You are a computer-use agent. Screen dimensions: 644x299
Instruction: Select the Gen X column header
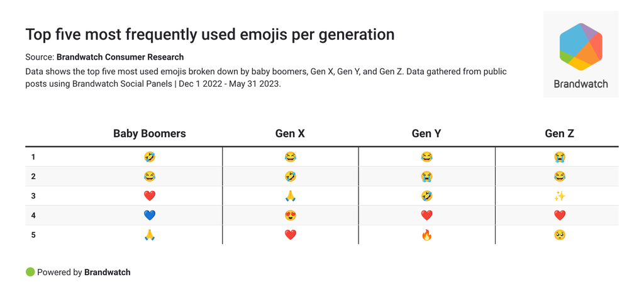(x=290, y=133)
